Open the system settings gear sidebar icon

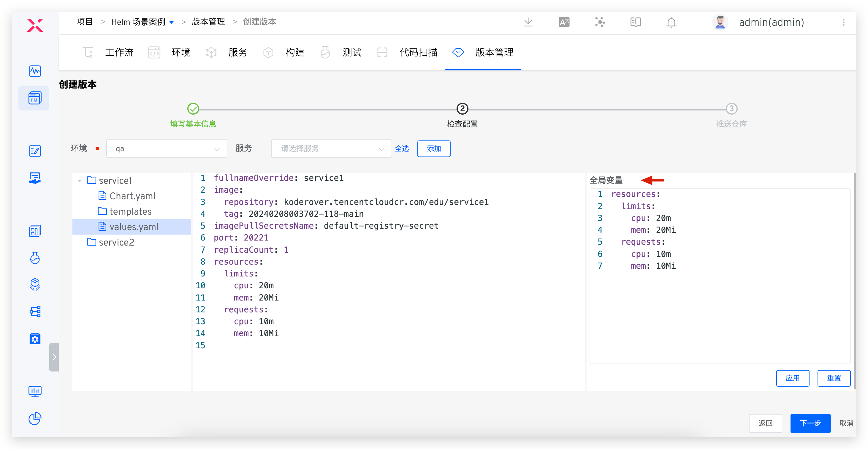click(x=35, y=339)
